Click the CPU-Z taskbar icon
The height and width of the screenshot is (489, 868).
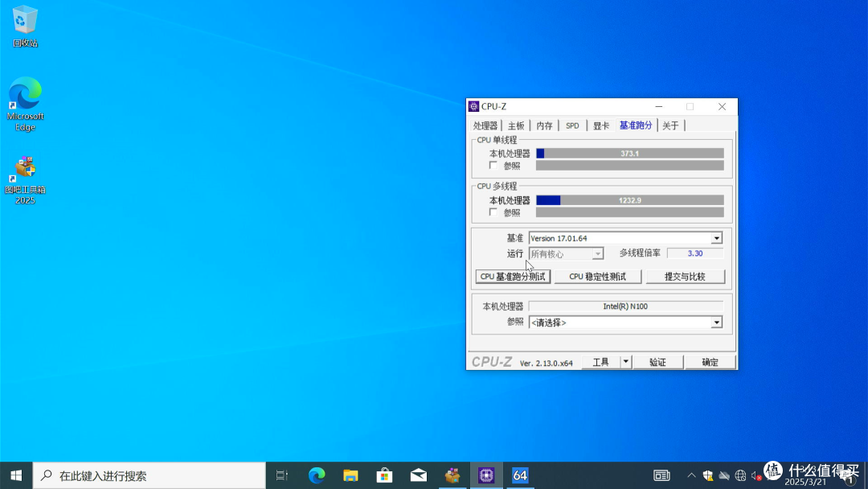point(486,475)
